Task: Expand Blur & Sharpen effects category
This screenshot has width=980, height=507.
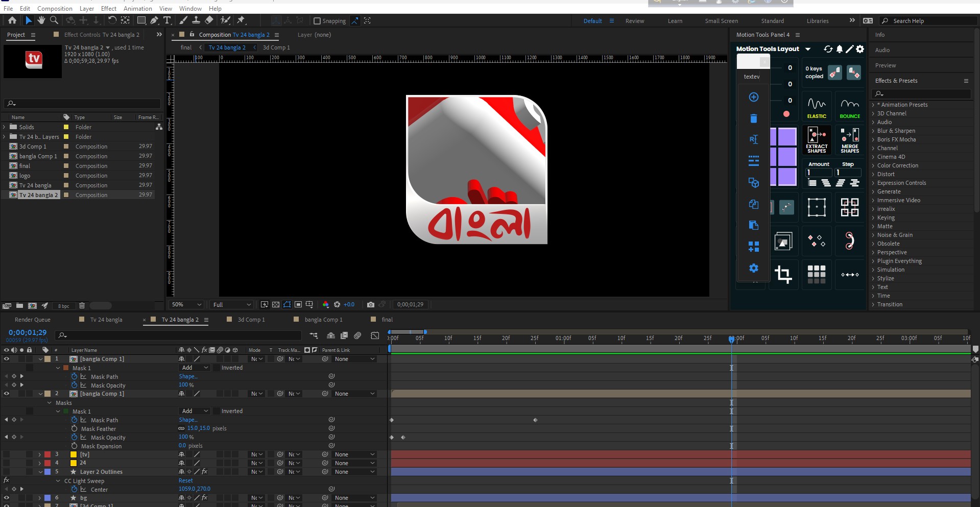Action: (x=873, y=131)
